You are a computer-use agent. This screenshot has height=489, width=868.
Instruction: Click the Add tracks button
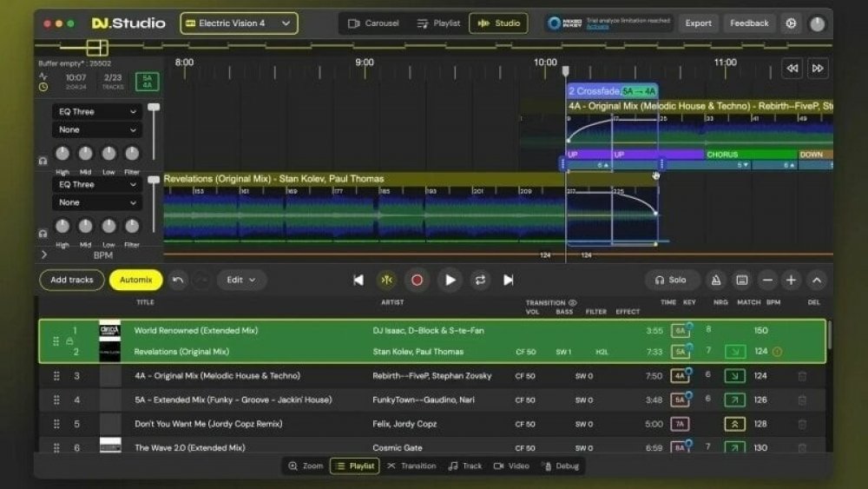pyautogui.click(x=72, y=280)
